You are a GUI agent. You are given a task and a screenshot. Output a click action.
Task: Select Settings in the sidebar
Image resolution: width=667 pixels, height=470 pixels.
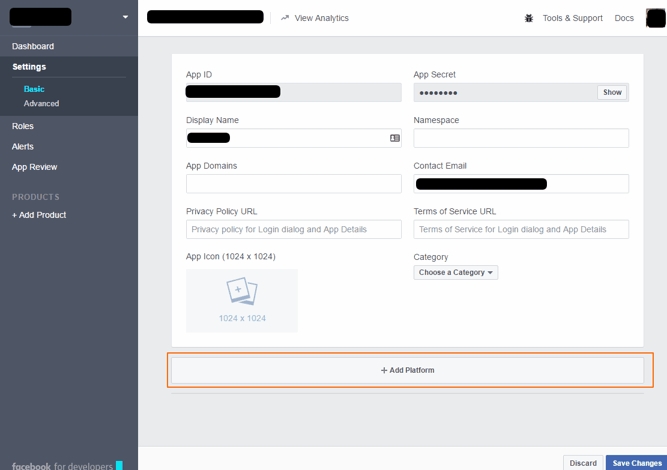click(x=29, y=67)
